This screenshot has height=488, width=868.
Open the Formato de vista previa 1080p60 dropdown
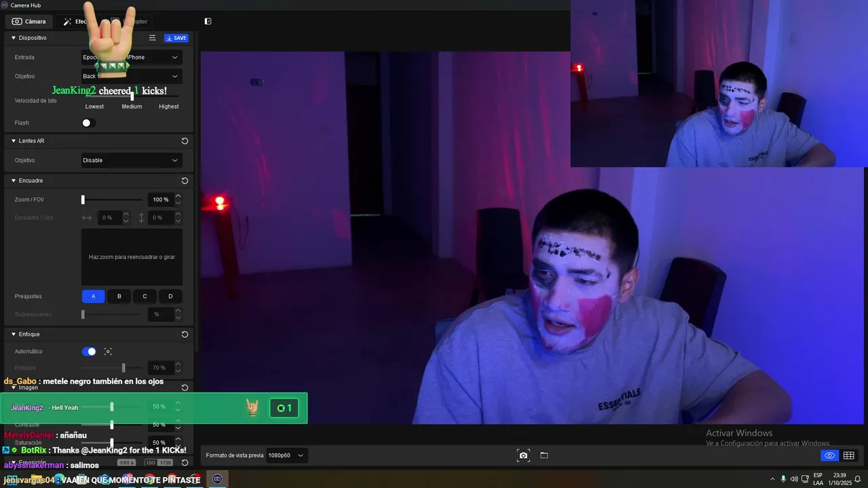285,455
